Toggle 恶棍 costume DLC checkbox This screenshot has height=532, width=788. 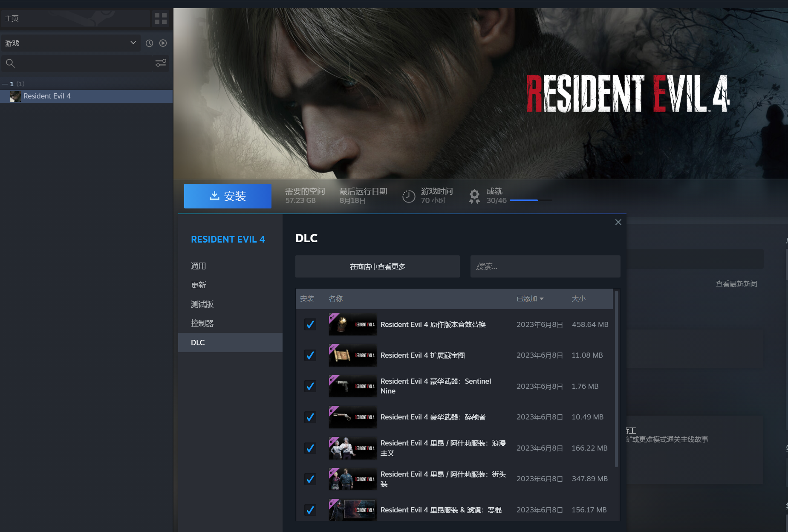coord(310,510)
